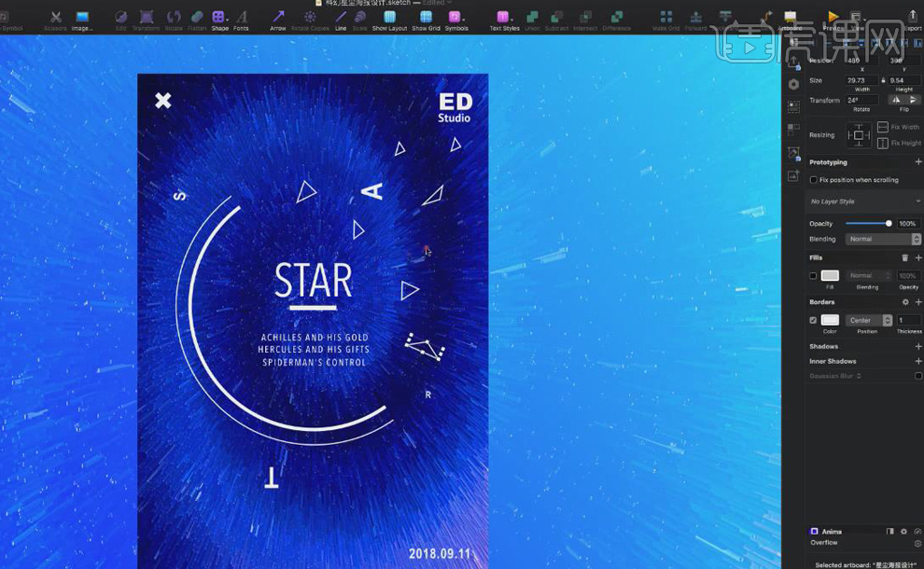The height and width of the screenshot is (569, 924).
Task: Enable Fix position when scrolling checkbox
Action: [x=813, y=180]
